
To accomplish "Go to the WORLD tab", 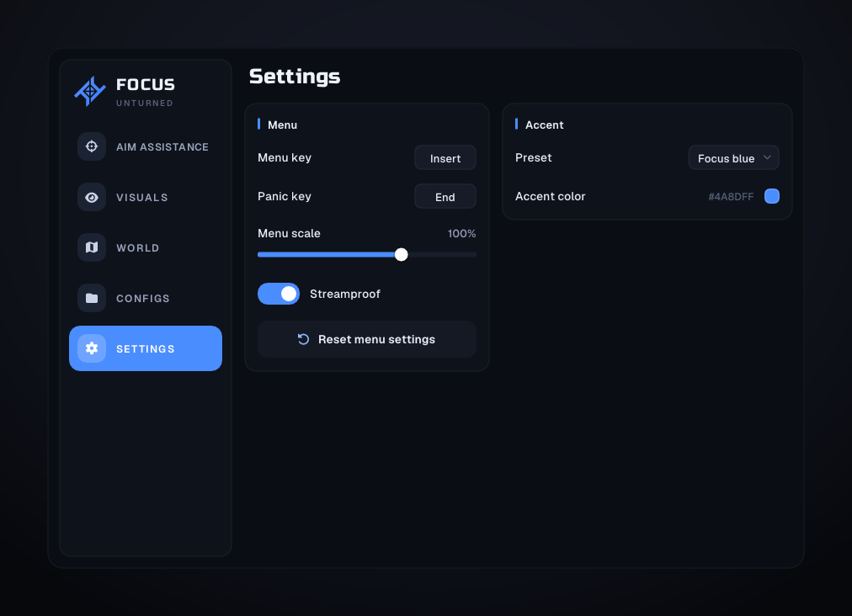I will [x=146, y=247].
